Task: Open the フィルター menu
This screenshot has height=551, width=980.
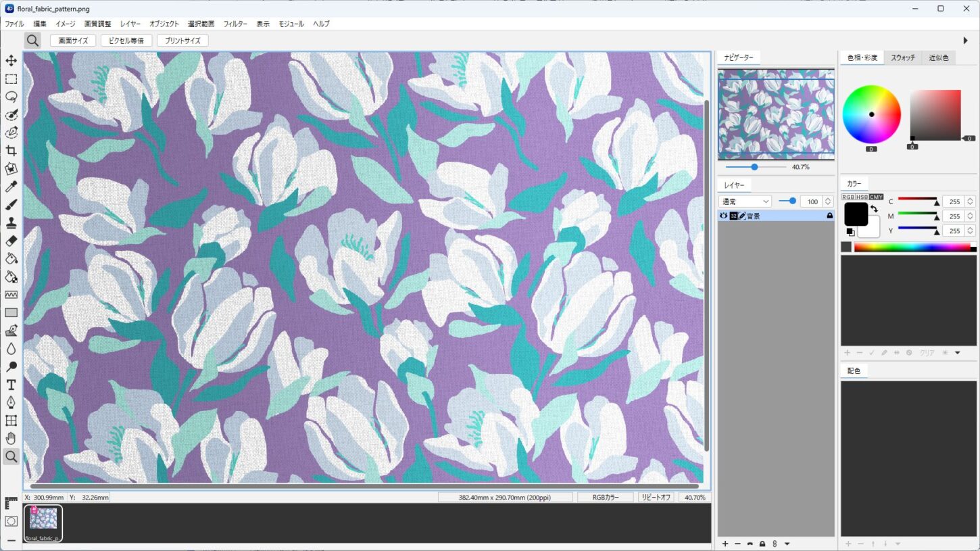Action: click(235, 24)
